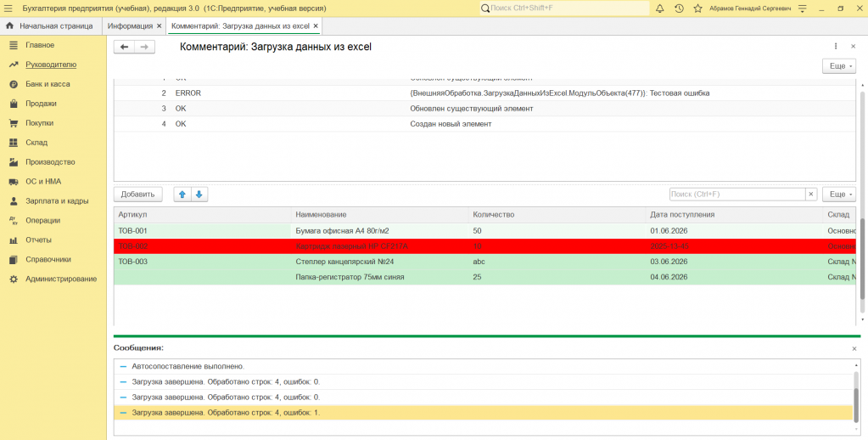This screenshot has width=868, height=440.
Task: Click the form's vertical scrollbar
Action: coord(862,257)
